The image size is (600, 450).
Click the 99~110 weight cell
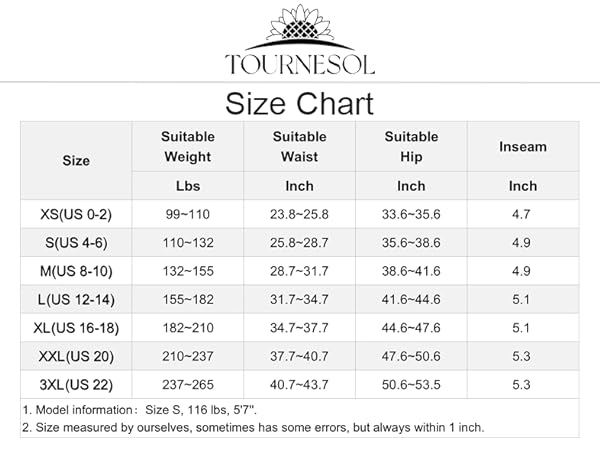tap(188, 214)
